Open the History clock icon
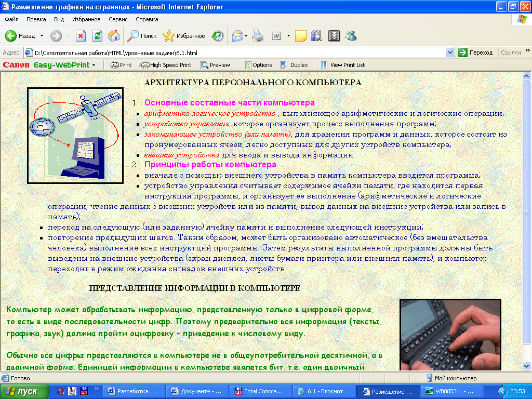 pyautogui.click(x=218, y=36)
